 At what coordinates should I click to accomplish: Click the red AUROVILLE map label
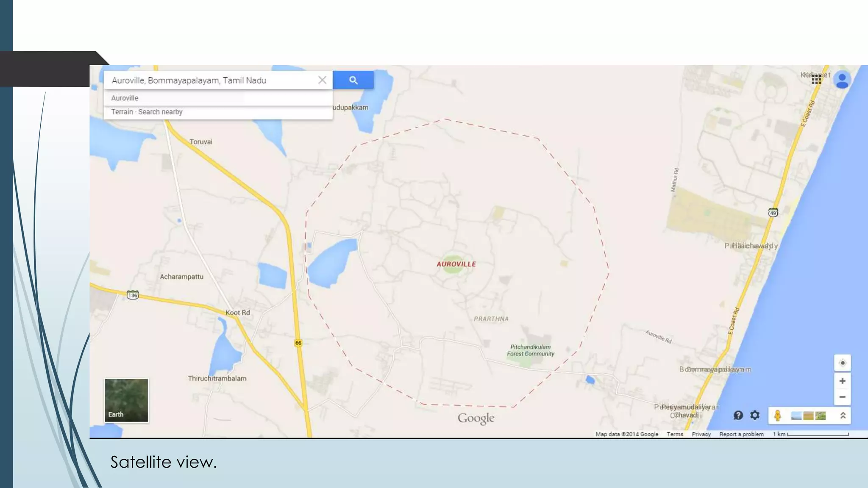(x=456, y=264)
